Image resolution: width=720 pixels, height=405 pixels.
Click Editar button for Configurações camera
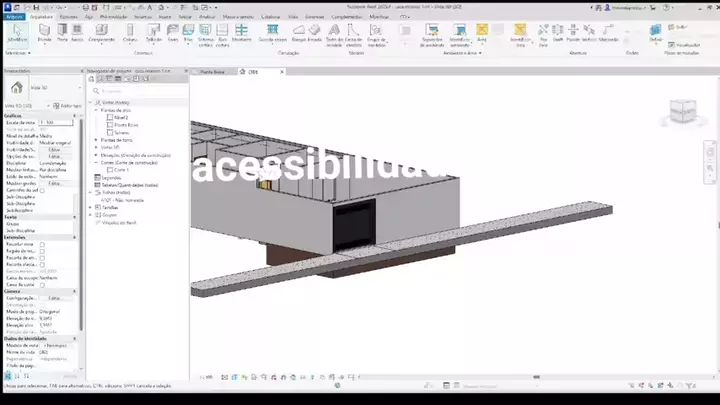pos(55,298)
